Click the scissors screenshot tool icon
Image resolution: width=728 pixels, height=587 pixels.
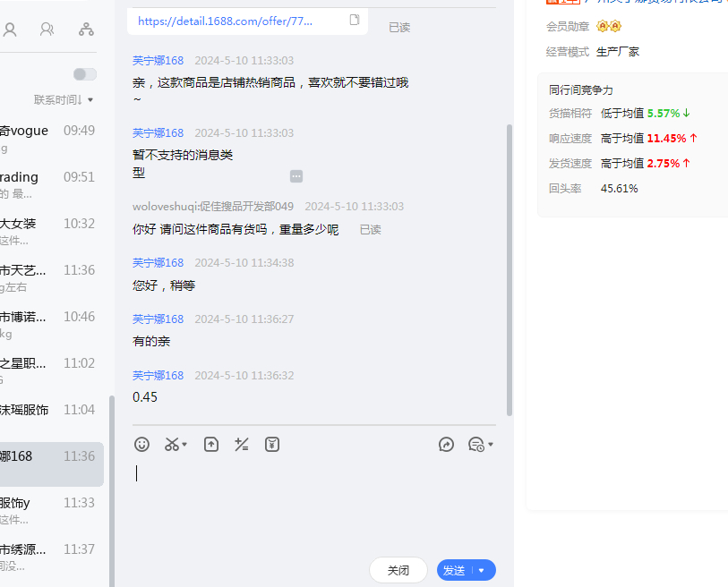(x=171, y=444)
